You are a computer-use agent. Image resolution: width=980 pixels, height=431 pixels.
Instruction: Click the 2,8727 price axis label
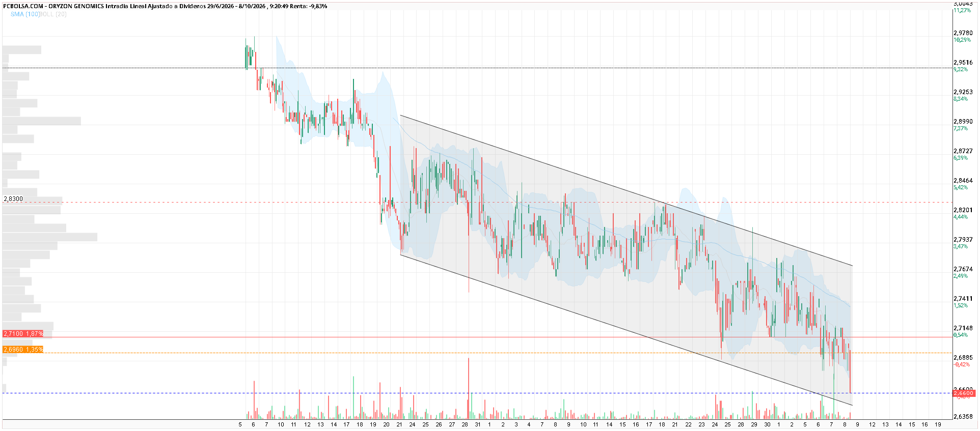963,151
